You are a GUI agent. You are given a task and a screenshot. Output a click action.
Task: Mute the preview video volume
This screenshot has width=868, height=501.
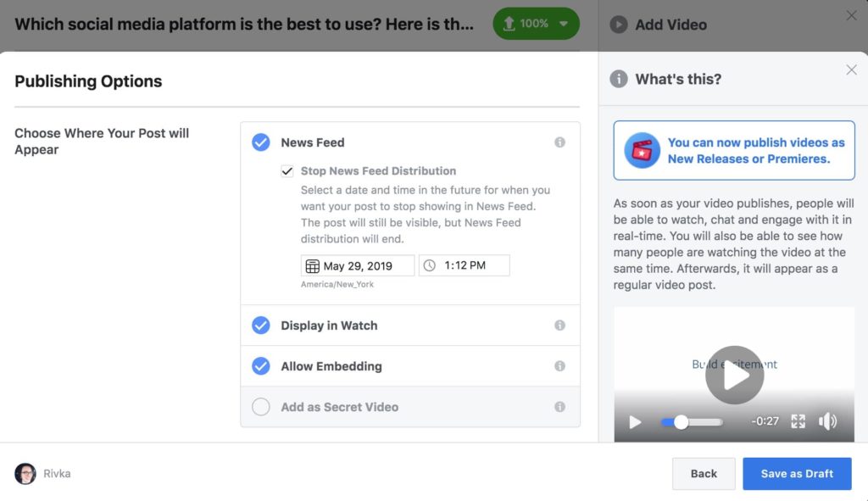(x=827, y=421)
